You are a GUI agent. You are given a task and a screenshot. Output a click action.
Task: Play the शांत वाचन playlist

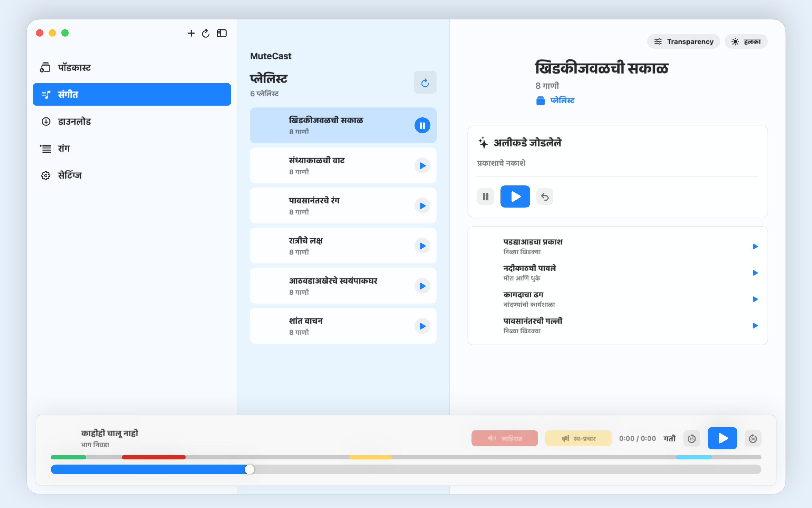(422, 326)
